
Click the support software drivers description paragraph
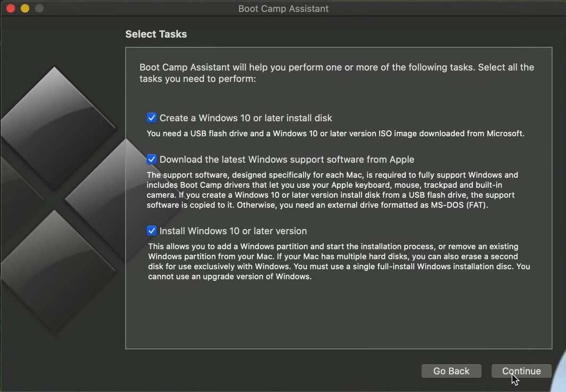pyautogui.click(x=332, y=190)
